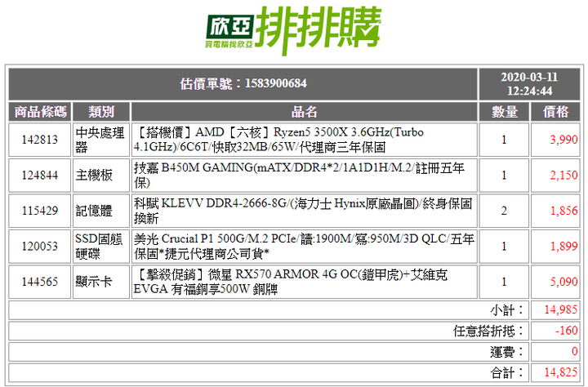Click the 記憶體 category cell
The image size is (588, 387).
[x=101, y=211]
